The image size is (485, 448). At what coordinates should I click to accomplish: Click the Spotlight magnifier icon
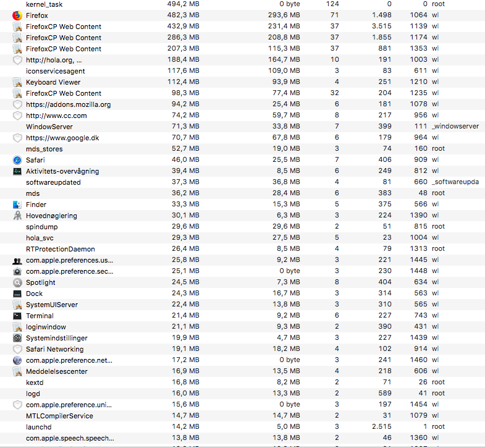pyautogui.click(x=17, y=282)
